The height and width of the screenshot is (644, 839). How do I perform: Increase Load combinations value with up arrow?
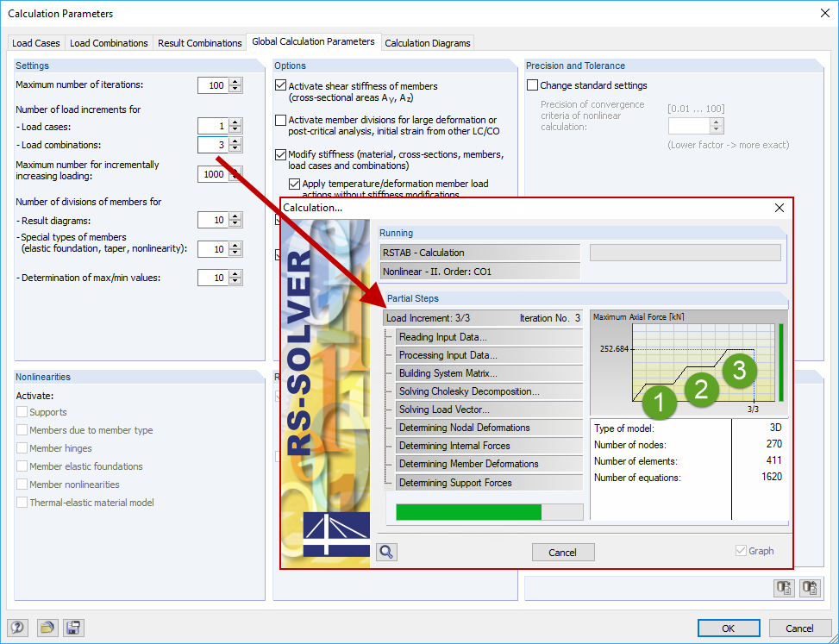[x=235, y=141]
